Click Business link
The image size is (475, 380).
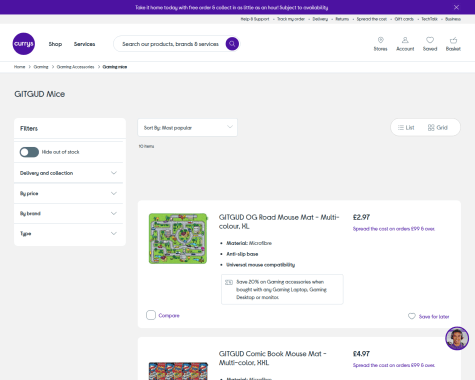pyautogui.click(x=453, y=19)
